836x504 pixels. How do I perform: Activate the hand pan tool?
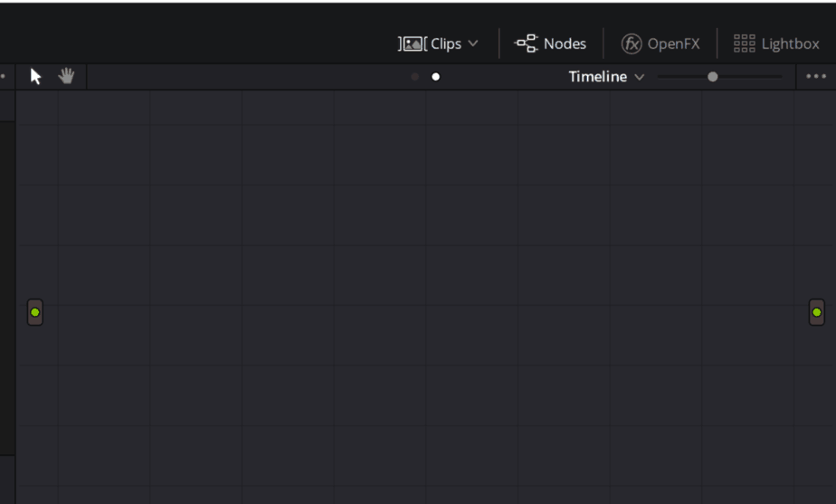click(66, 76)
